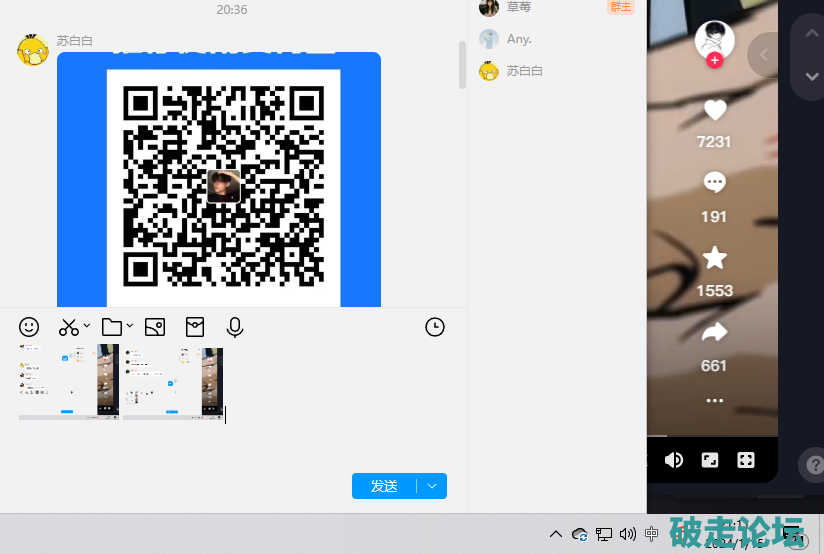This screenshot has width=824, height=554.
Task: Click the folder icon to send file
Action: (x=111, y=327)
